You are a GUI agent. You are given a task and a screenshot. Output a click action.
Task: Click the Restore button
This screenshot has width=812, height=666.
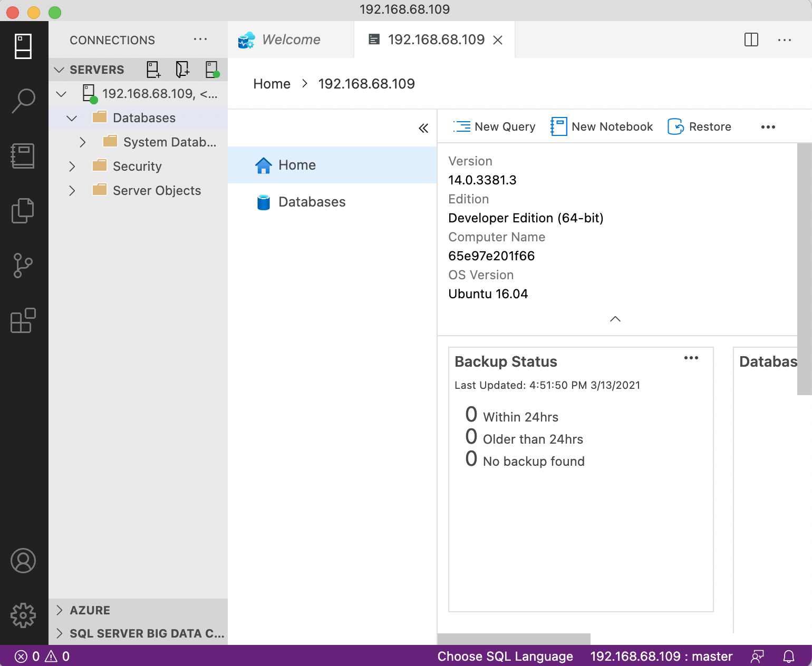(699, 126)
